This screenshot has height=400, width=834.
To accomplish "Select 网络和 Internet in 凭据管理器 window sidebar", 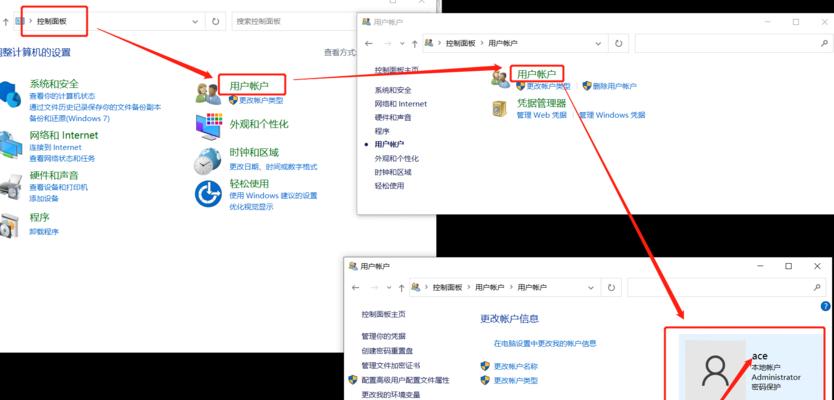I will 401,104.
